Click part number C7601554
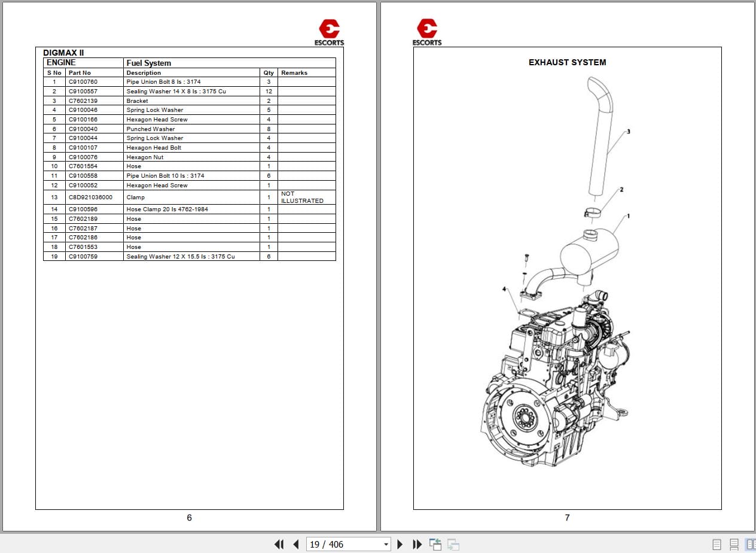This screenshot has height=553, width=756. point(83,166)
